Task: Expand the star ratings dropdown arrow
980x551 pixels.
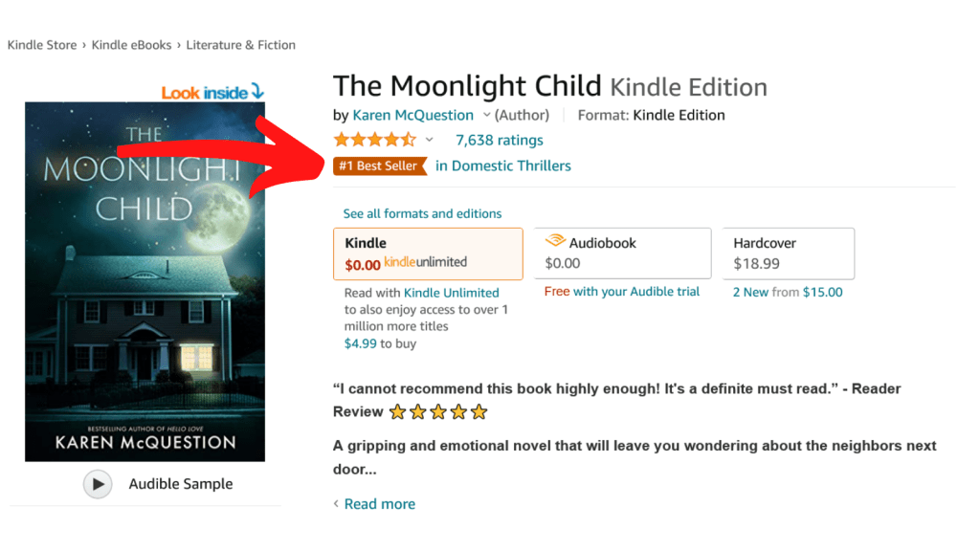Action: click(x=429, y=140)
